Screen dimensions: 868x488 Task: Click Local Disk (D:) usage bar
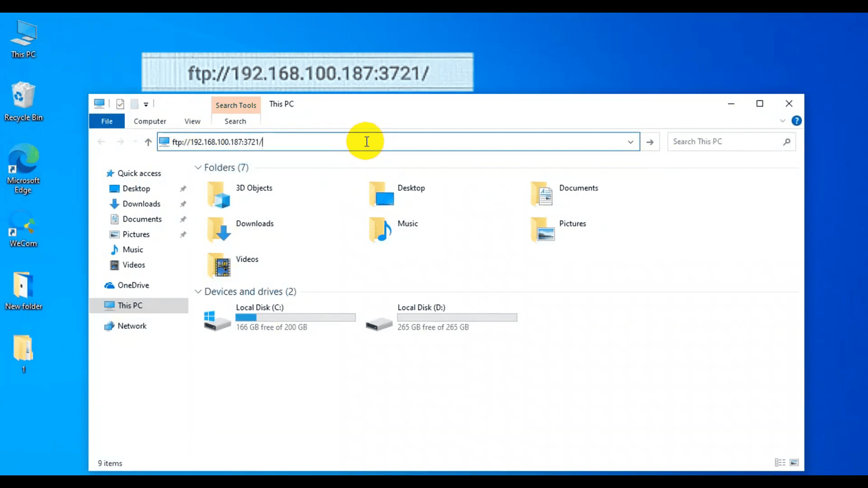click(x=457, y=318)
